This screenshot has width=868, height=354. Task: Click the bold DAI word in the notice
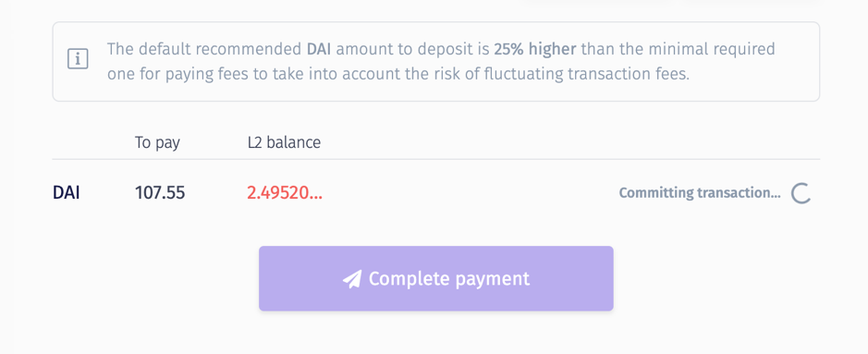[320, 49]
